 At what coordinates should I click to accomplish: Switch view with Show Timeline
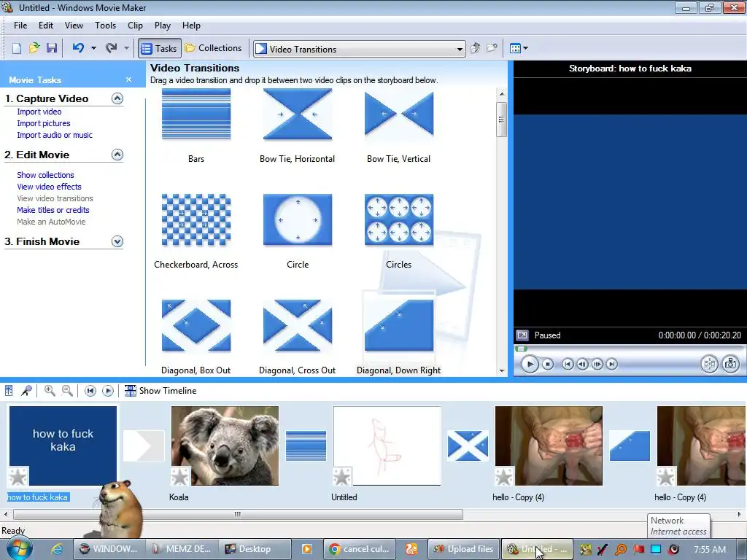click(160, 391)
